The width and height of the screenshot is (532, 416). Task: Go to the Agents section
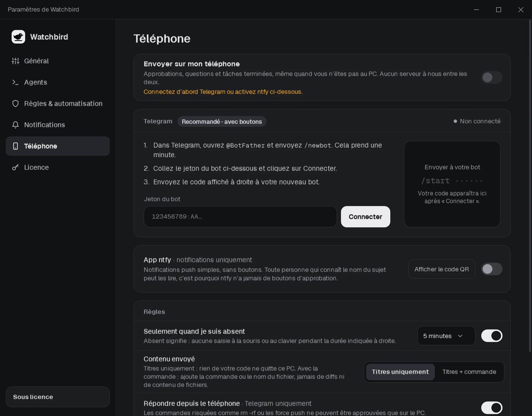pos(58,82)
